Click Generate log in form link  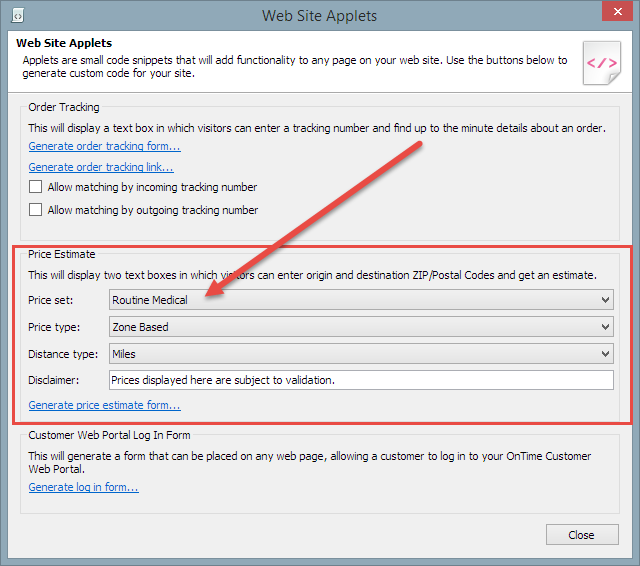tap(84, 487)
